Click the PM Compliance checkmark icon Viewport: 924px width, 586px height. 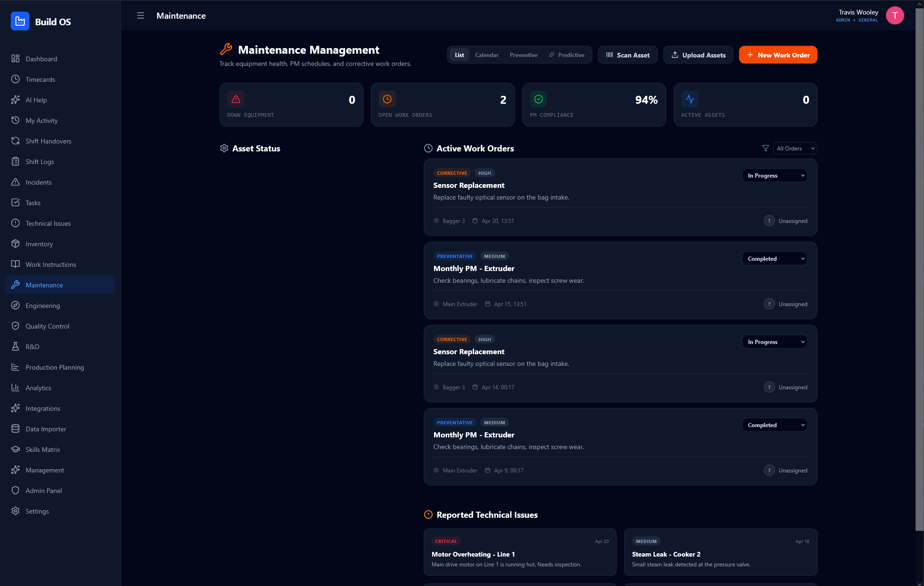tap(539, 99)
